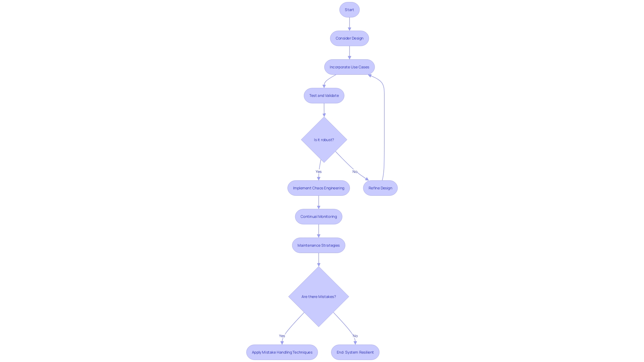
Task: Click the Incorporate Use Cases node
Action: click(350, 67)
